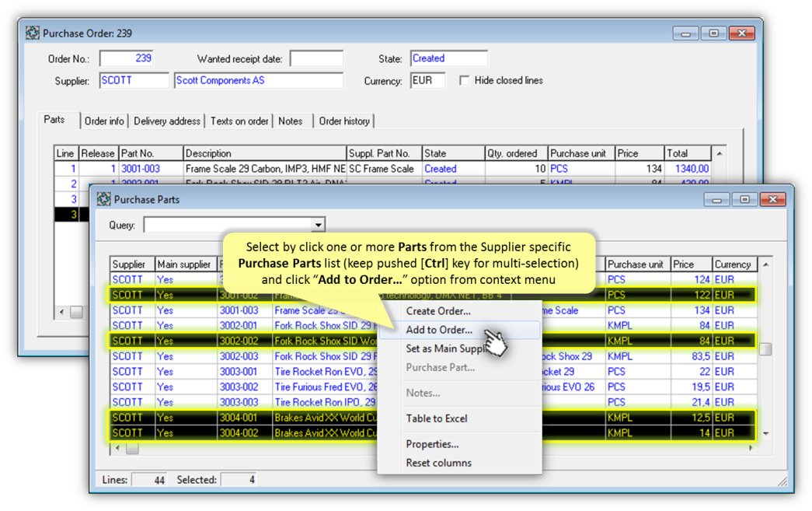Switch to the Order history tab
The height and width of the screenshot is (511, 812).
tap(344, 121)
